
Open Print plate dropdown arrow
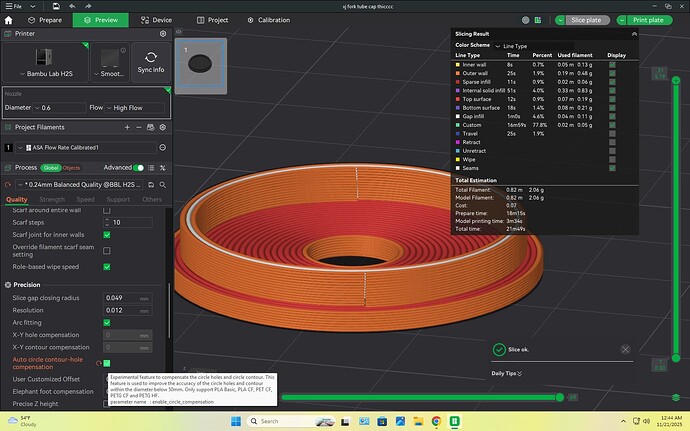point(621,20)
